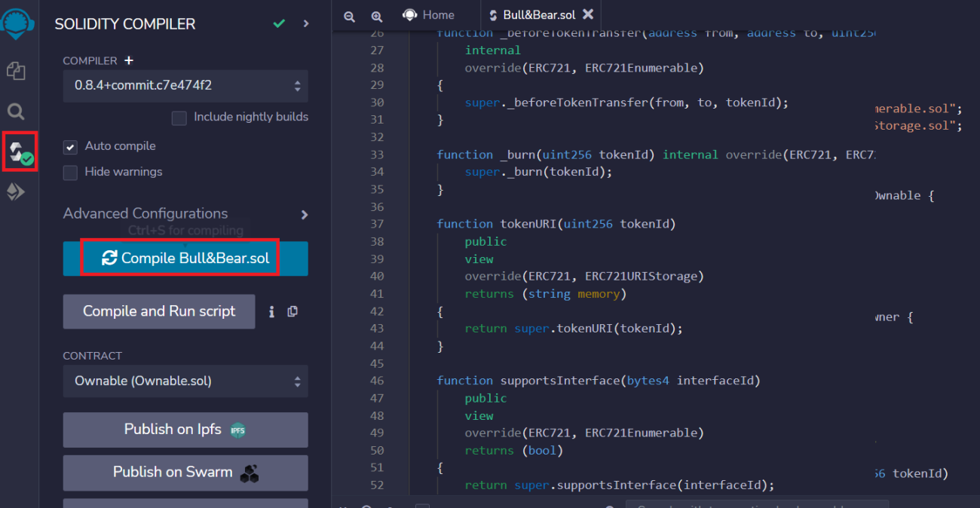The width and height of the screenshot is (980, 508).
Task: Toggle the Auto compile checkbox
Action: click(71, 147)
